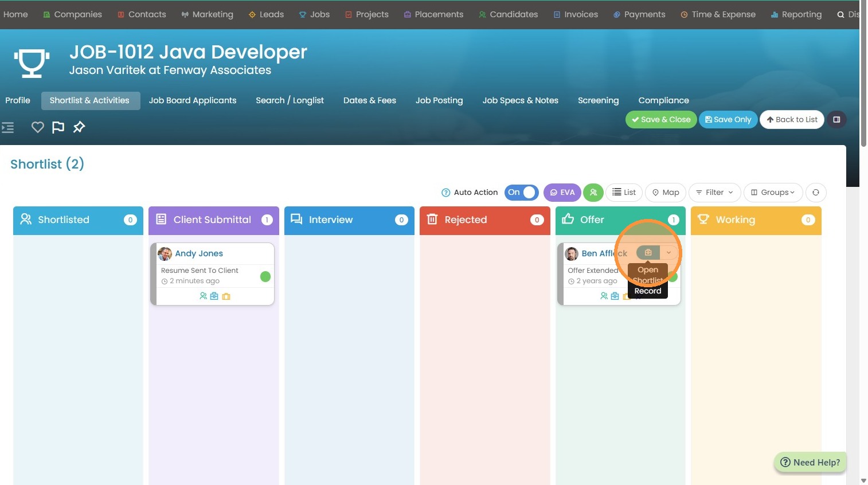Toggle the sidebar menu indent icon

coord(8,127)
